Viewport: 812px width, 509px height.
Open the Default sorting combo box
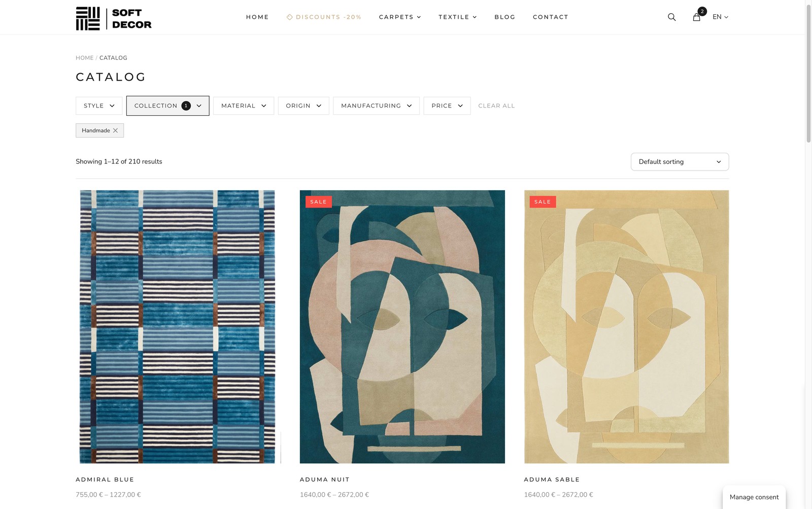point(680,162)
